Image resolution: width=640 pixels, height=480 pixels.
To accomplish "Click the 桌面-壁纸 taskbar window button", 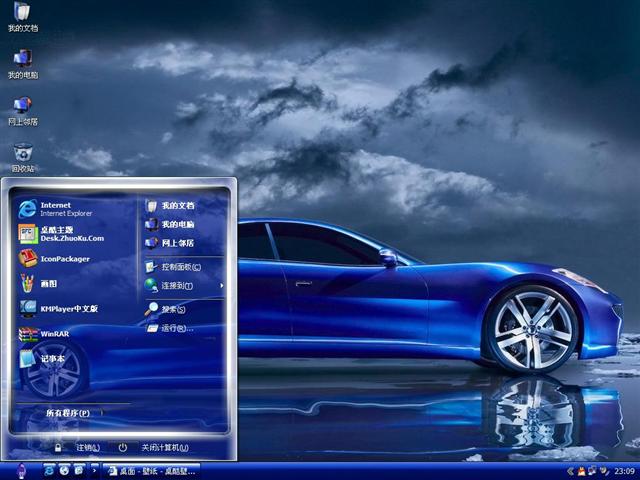I will (x=150, y=470).
